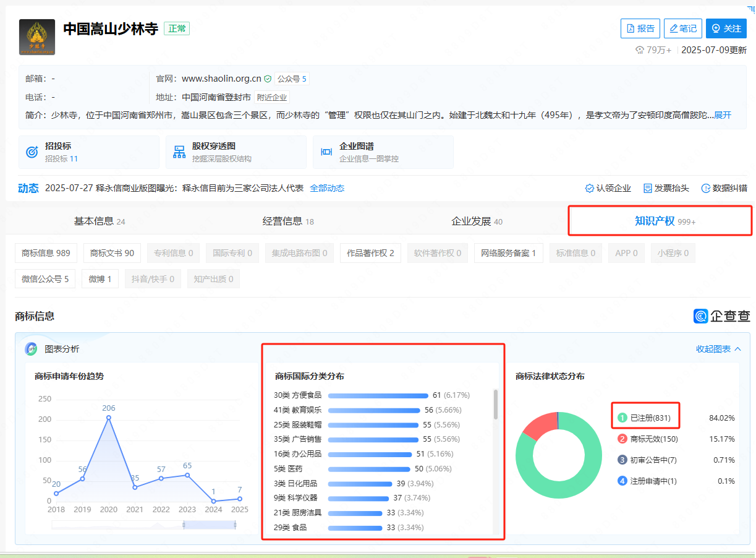Open the 笔记 notes button

pyautogui.click(x=683, y=28)
